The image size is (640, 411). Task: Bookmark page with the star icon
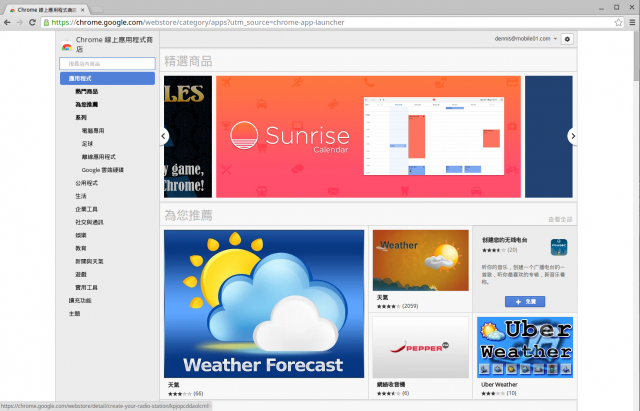click(x=618, y=22)
